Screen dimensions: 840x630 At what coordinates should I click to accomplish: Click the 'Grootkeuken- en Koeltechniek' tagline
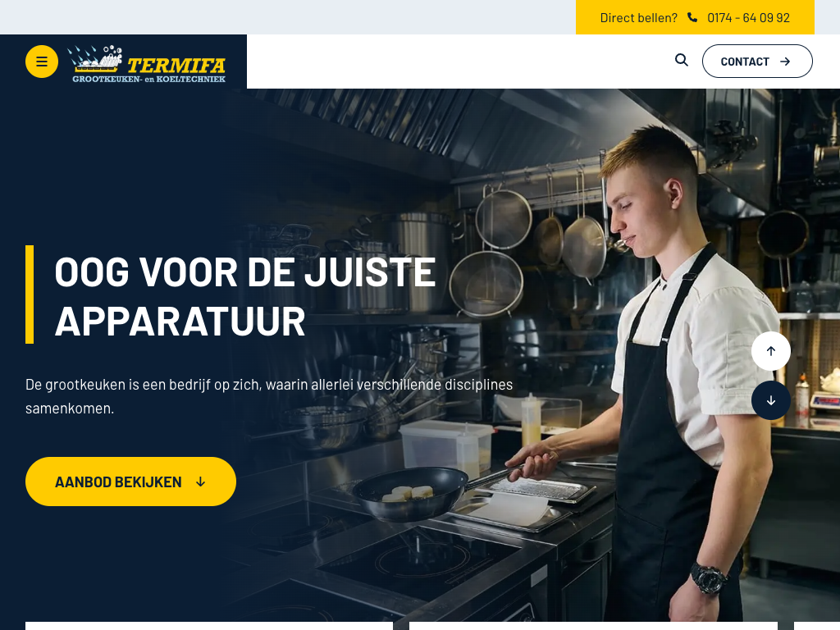pyautogui.click(x=149, y=80)
